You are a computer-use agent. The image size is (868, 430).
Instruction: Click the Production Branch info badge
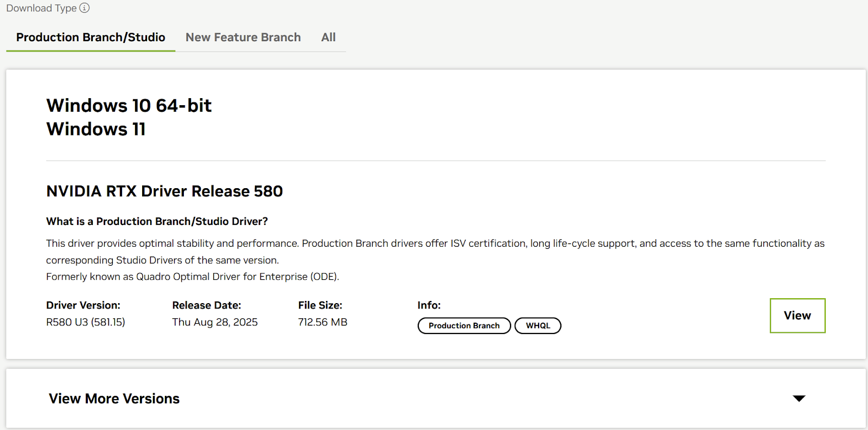[x=464, y=326]
